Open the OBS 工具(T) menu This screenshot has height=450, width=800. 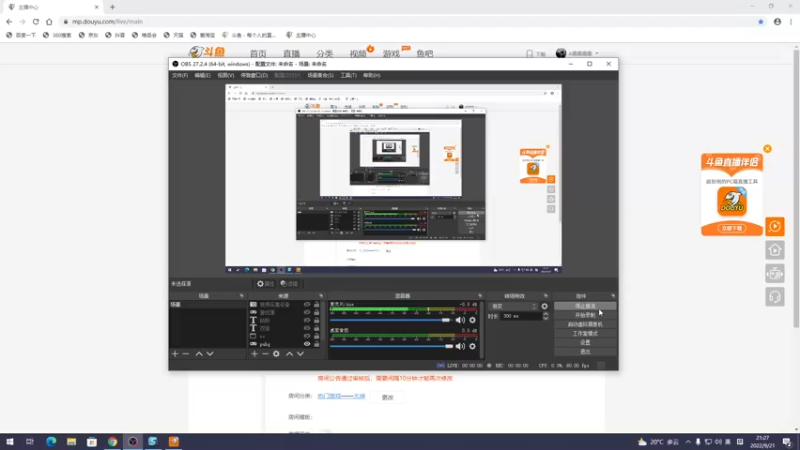tap(348, 75)
